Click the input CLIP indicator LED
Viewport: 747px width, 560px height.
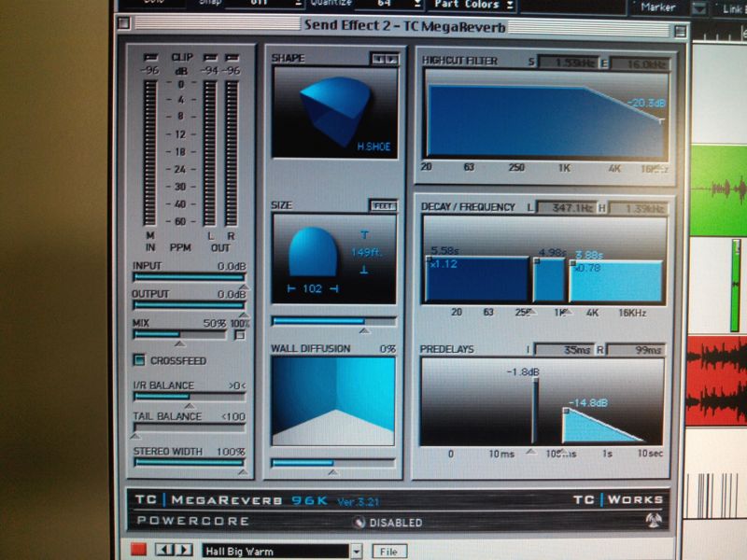tap(150, 58)
